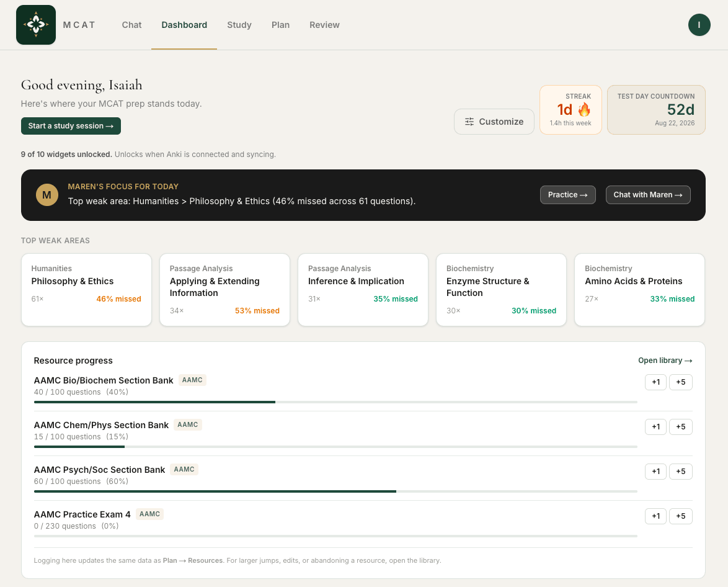Image resolution: width=728 pixels, height=587 pixels.
Task: Add +1 to AAMC Psych/Soc Section Bank
Action: 655,471
